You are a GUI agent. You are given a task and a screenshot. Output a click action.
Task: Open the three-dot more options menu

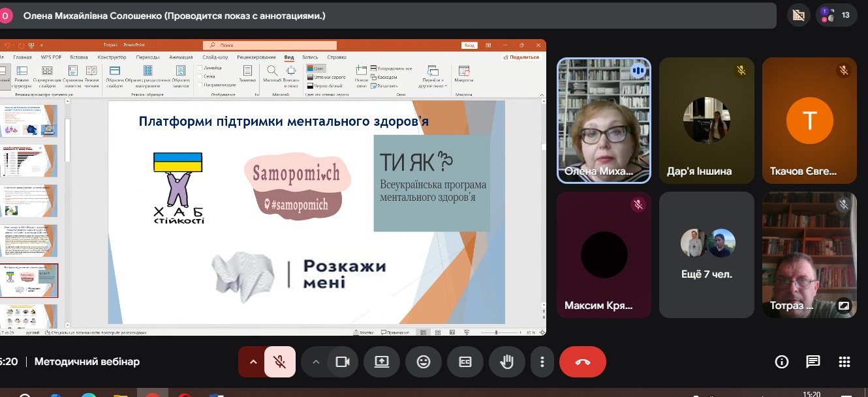point(542,362)
